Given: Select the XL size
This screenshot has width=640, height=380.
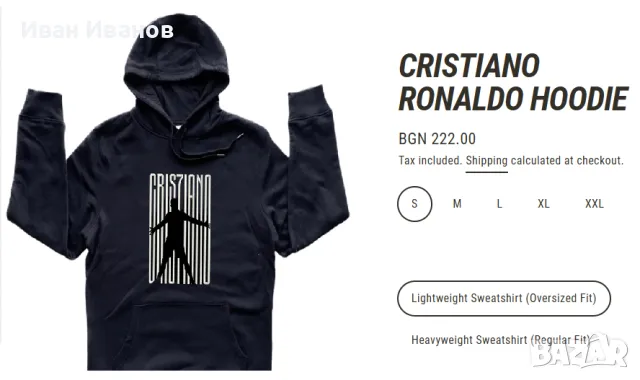Looking at the screenshot, I should (x=543, y=203).
